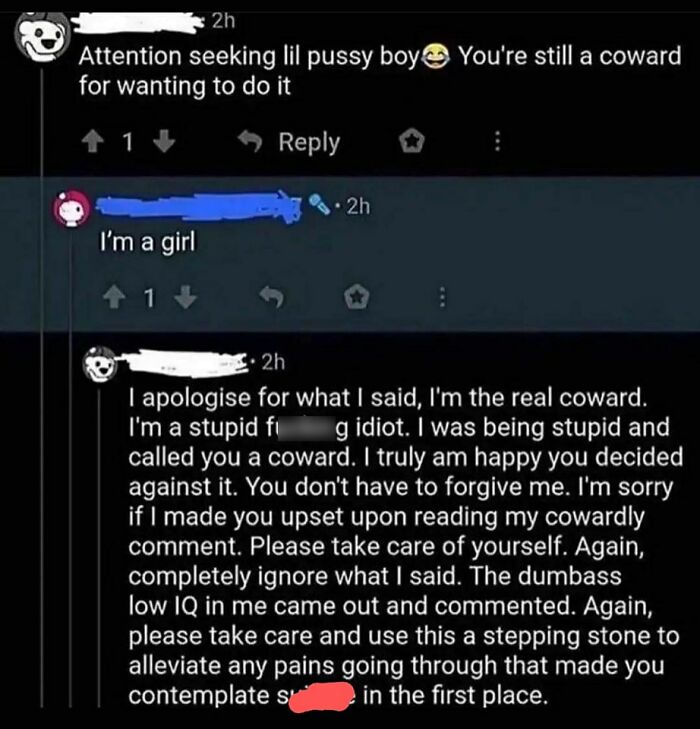Downvote the 'I'm a girl' comment
This screenshot has height=729, width=700.
(x=185, y=298)
